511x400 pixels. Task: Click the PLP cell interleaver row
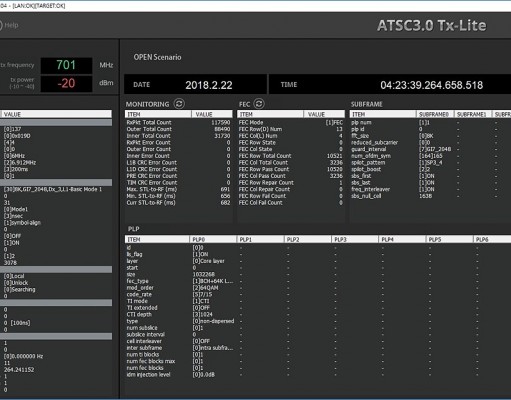point(318,341)
